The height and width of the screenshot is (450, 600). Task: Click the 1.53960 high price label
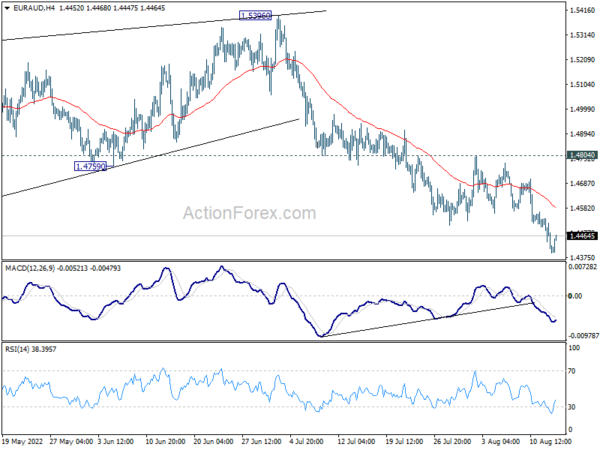pos(255,15)
